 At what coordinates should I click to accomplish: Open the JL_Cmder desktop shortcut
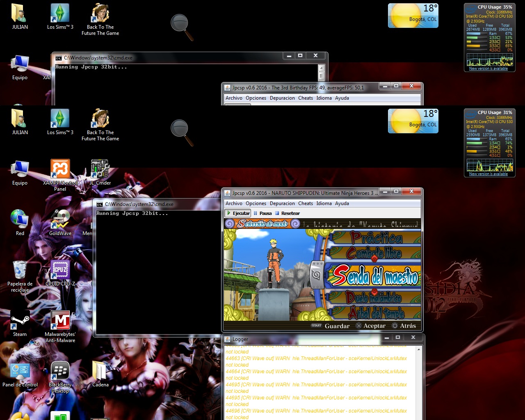pyautogui.click(x=100, y=172)
